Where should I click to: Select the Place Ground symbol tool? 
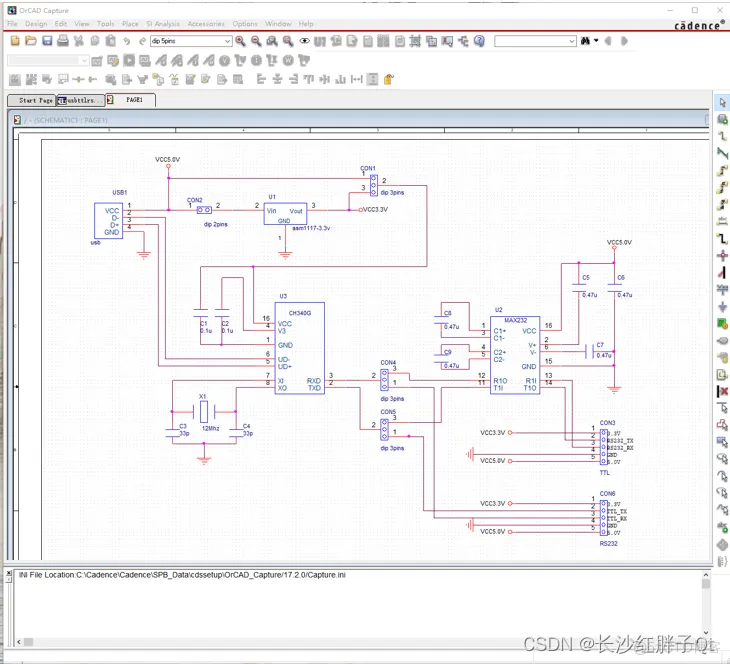coord(722,306)
